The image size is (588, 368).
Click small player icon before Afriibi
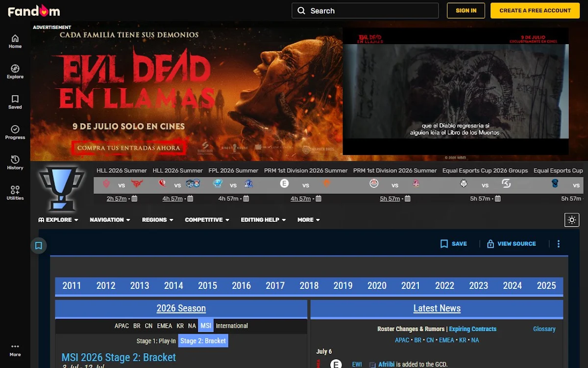click(x=372, y=365)
